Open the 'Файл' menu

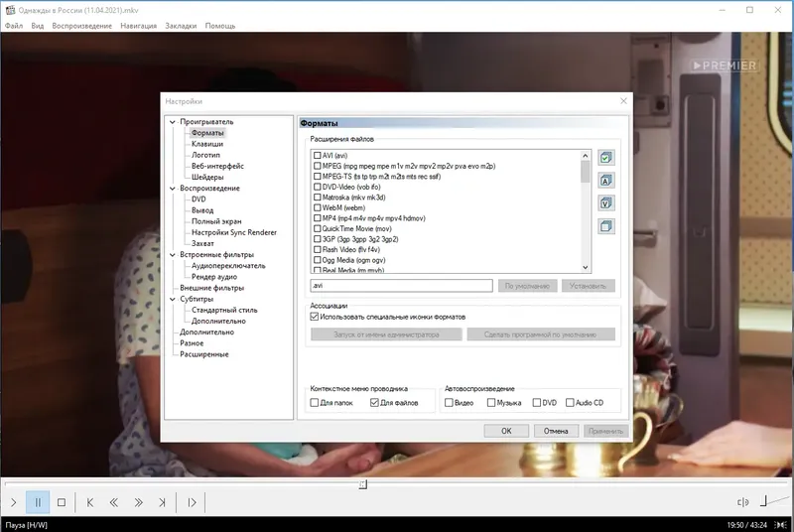14,25
